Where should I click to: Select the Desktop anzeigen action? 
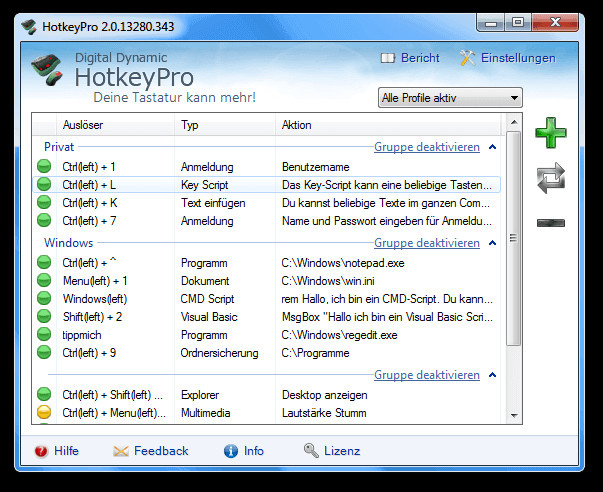(x=325, y=395)
